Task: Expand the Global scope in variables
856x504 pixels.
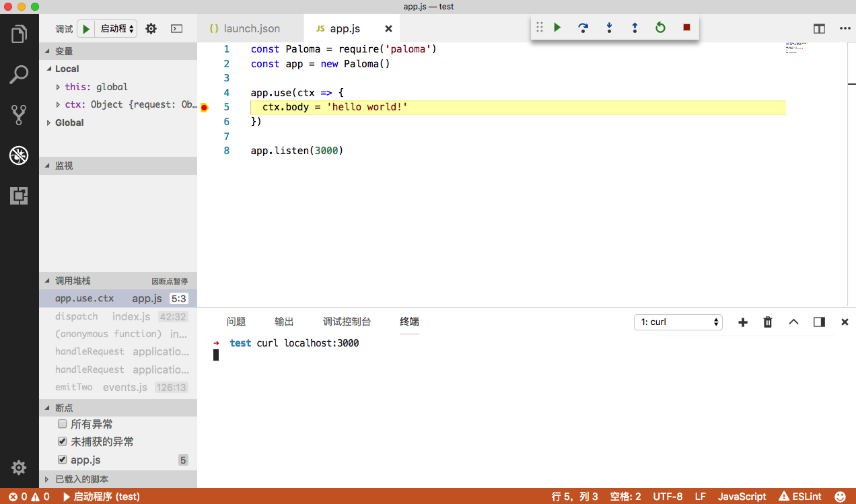Action: coord(49,122)
